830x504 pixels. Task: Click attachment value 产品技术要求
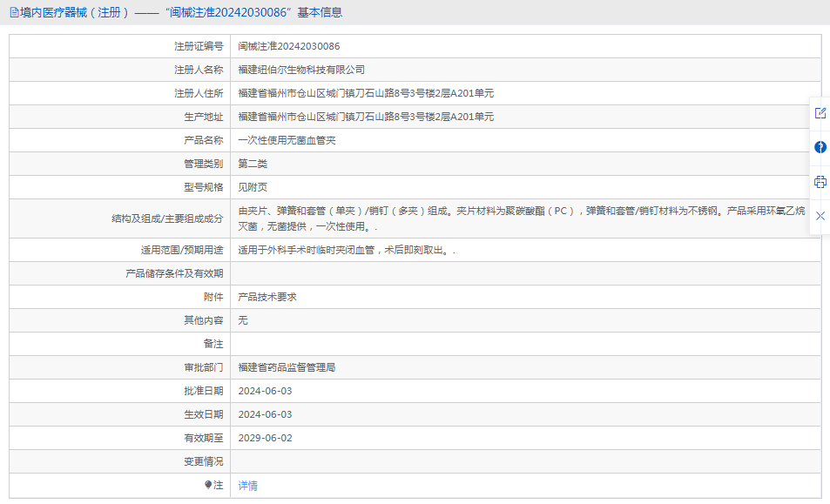tap(267, 297)
